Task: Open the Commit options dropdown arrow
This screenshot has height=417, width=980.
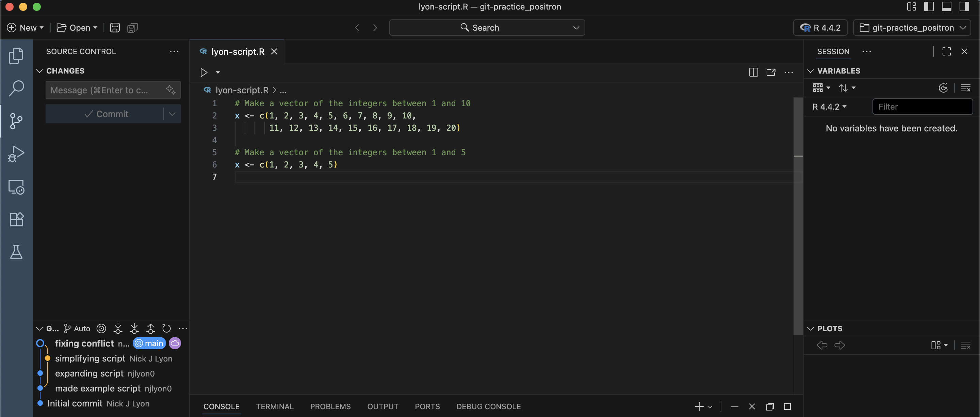Action: point(172,114)
